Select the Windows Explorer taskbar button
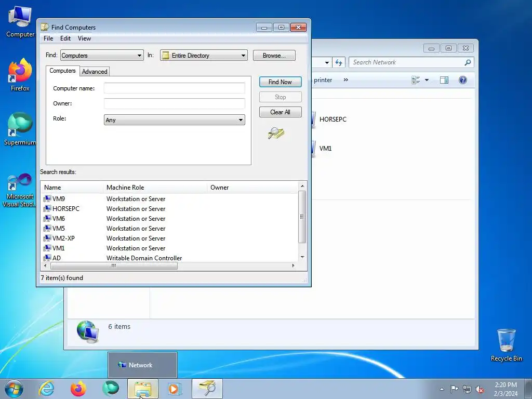 pos(143,389)
